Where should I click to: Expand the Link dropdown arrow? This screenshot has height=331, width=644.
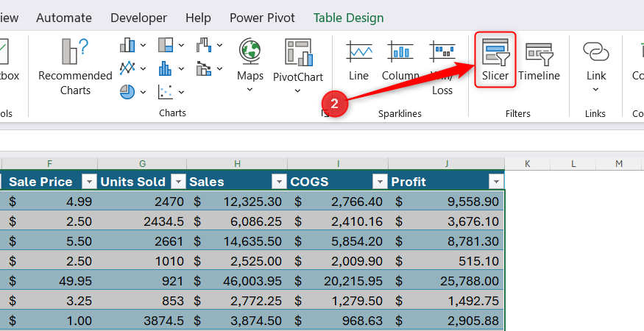click(595, 90)
